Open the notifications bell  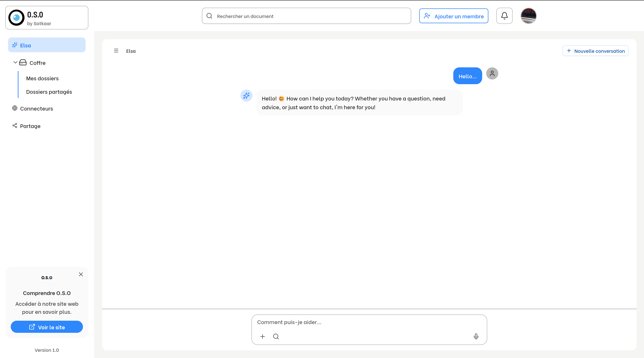point(504,16)
